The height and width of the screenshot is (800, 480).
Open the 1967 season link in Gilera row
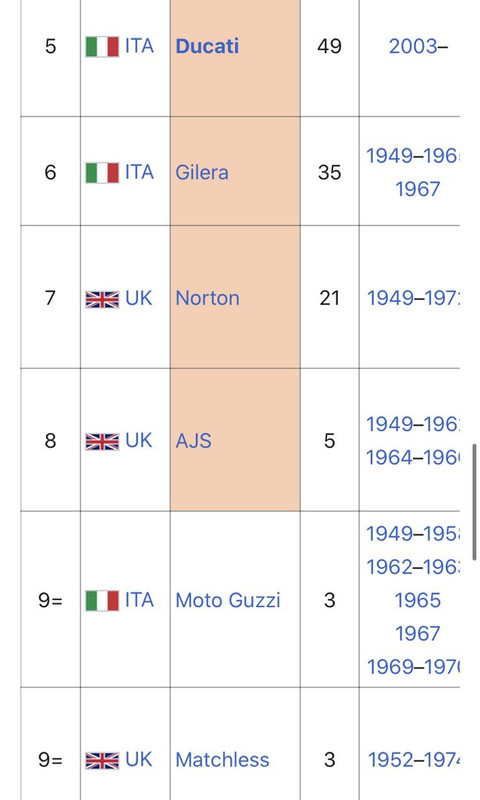point(418,189)
